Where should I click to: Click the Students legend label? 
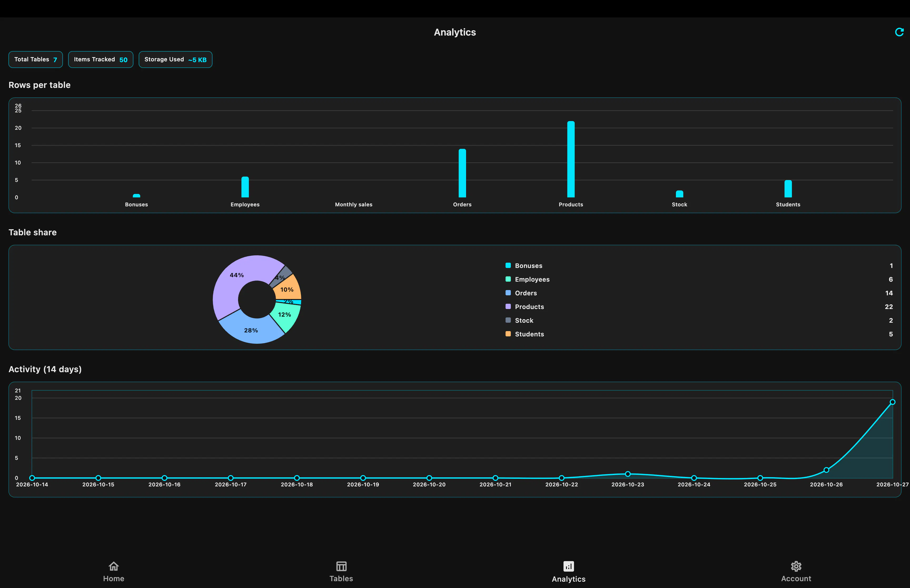tap(529, 334)
